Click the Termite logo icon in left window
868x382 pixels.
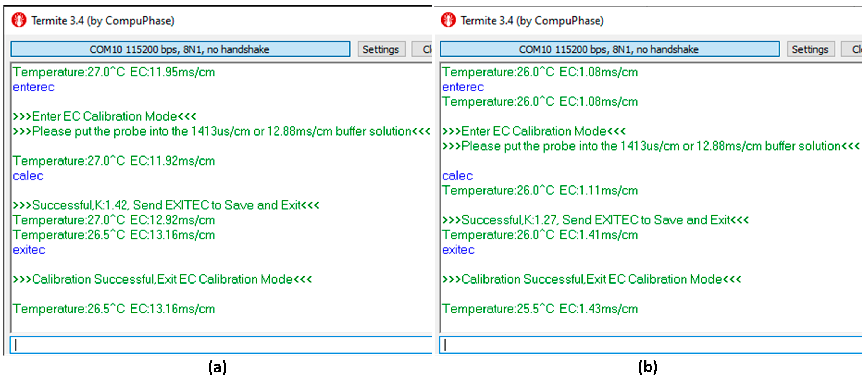19,20
